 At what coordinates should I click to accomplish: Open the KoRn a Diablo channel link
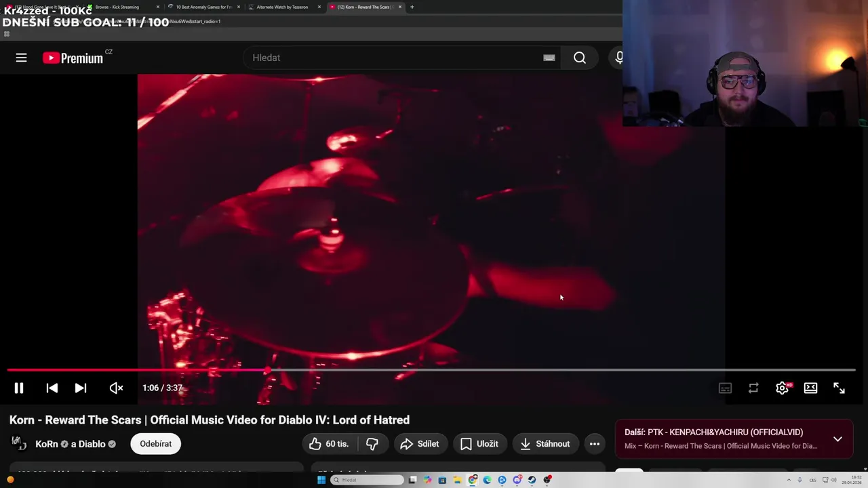(x=75, y=444)
